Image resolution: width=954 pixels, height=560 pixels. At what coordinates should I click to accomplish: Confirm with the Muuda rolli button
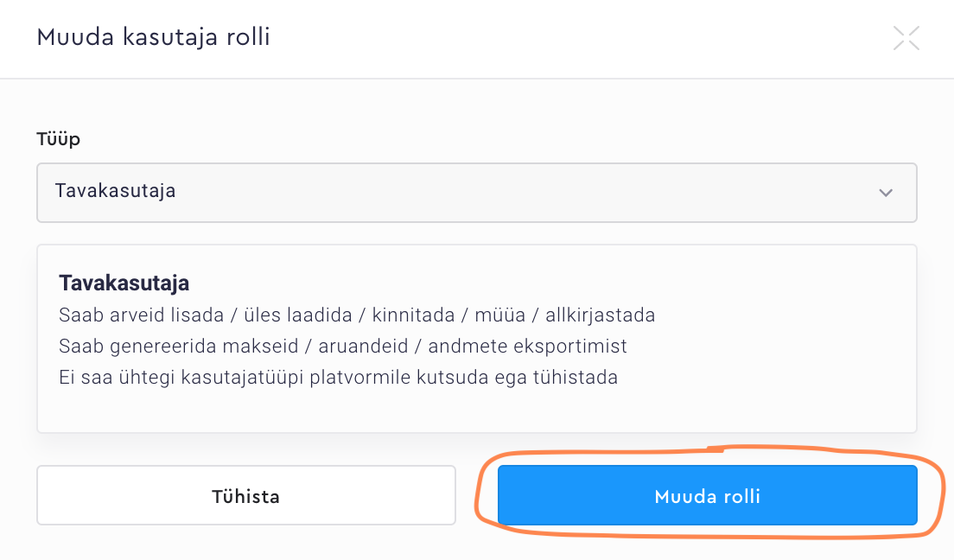coord(707,496)
